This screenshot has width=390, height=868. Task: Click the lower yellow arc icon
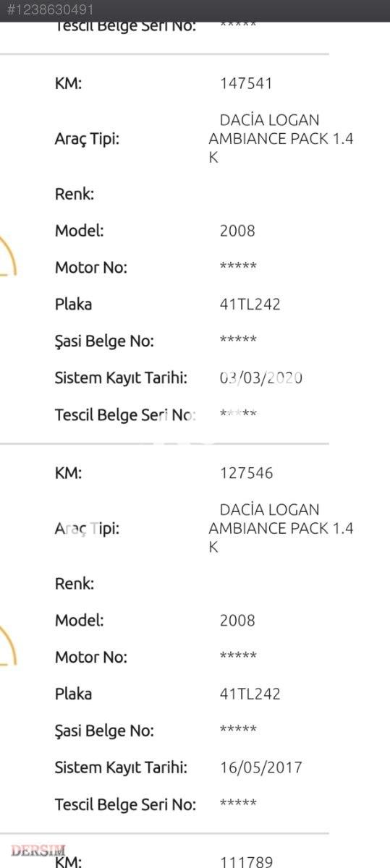coord(7,645)
